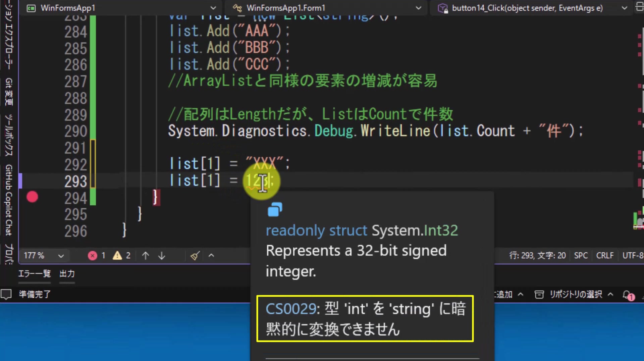This screenshot has height=361, width=644.
Task: Click the CS0029 error code link
Action: (292, 309)
